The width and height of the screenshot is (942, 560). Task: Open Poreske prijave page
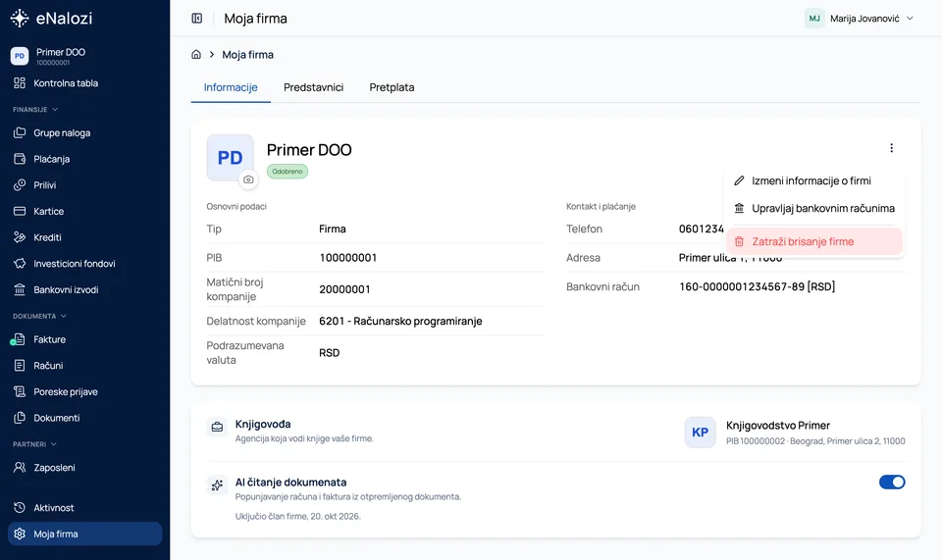coord(84,391)
